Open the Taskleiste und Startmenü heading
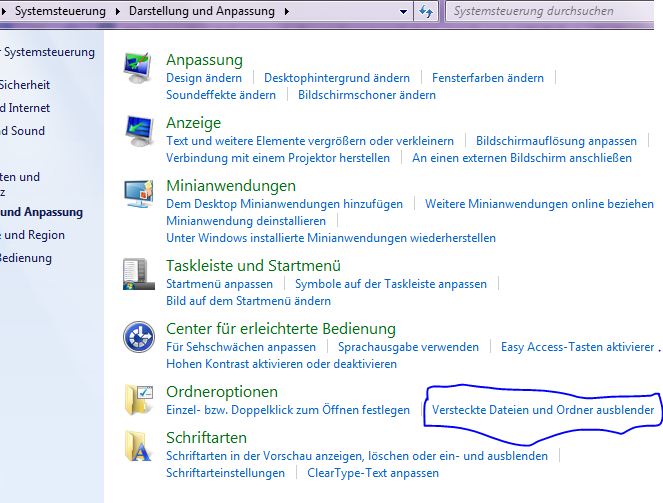This screenshot has width=663, height=503. [253, 265]
